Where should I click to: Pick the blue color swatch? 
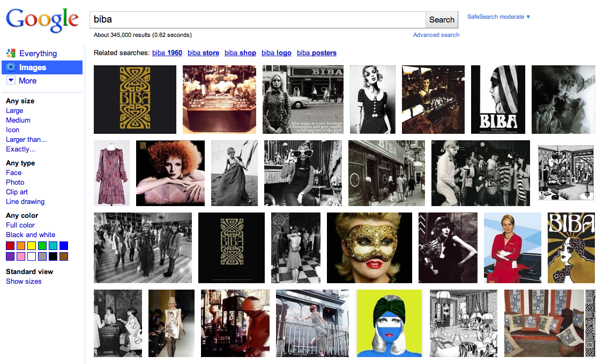pyautogui.click(x=64, y=246)
